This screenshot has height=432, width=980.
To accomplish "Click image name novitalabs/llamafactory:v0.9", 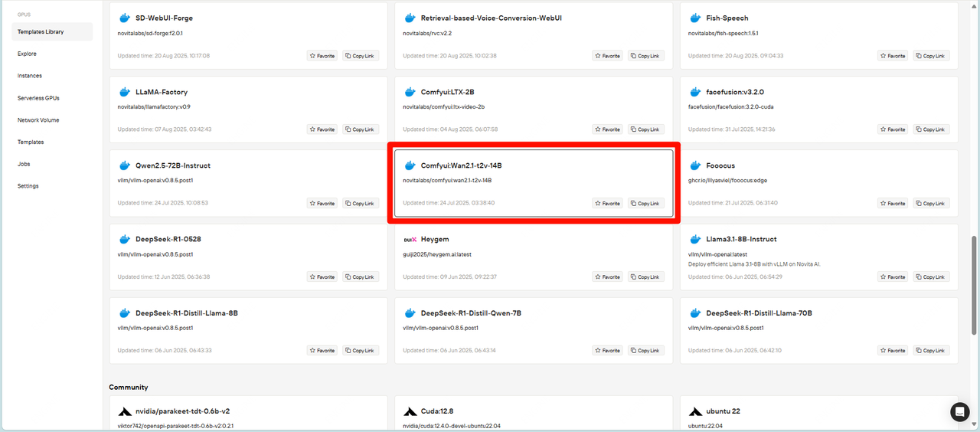I will coord(154,106).
